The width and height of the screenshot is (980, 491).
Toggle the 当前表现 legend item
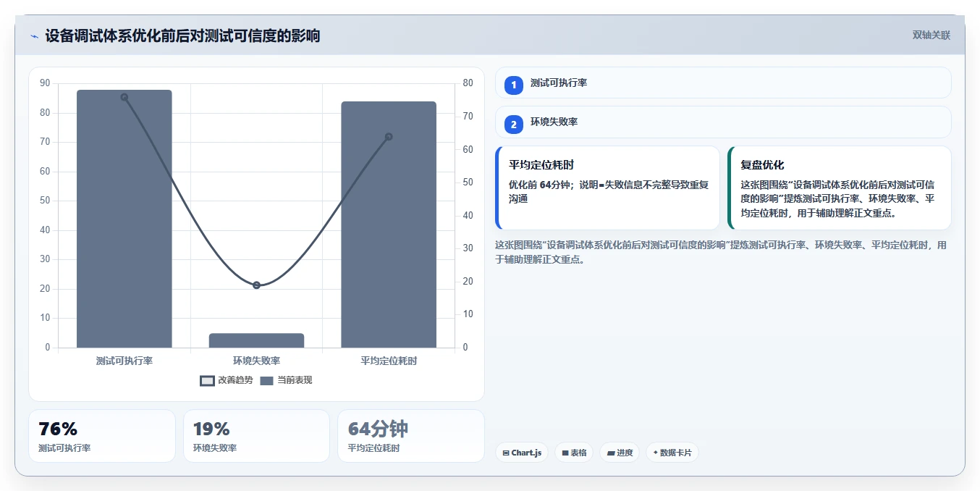pos(286,380)
